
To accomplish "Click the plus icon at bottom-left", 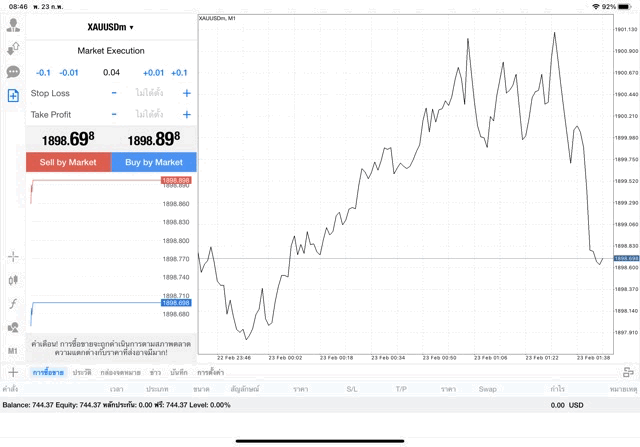I will (x=13, y=372).
